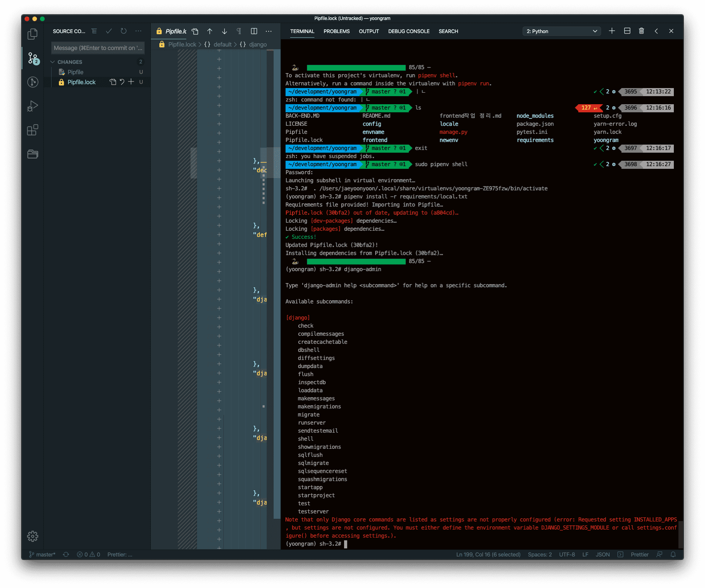Click the Manage gear icon
705x588 pixels.
click(33, 536)
